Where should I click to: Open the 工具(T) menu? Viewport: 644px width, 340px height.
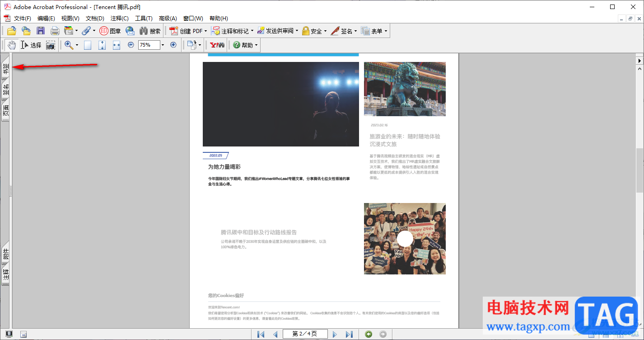(x=144, y=19)
